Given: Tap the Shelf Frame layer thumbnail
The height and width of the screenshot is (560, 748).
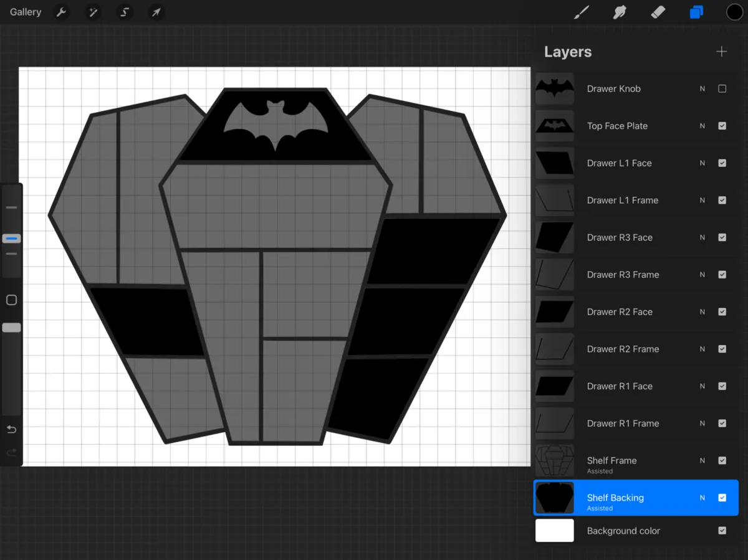Looking at the screenshot, I should click(555, 460).
